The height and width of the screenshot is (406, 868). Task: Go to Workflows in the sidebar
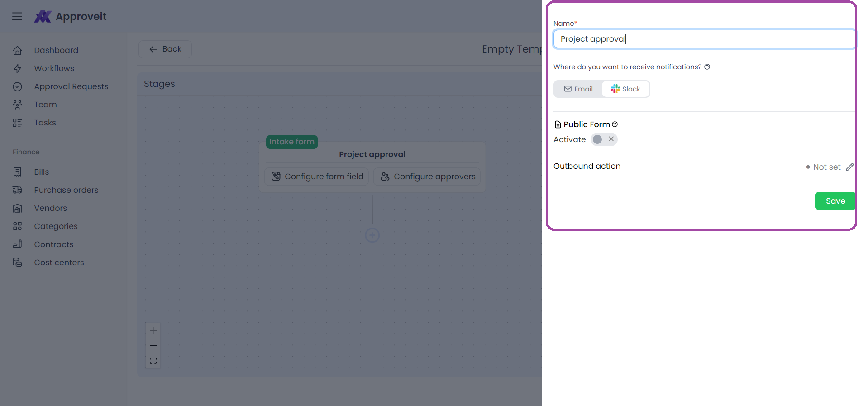click(x=54, y=68)
